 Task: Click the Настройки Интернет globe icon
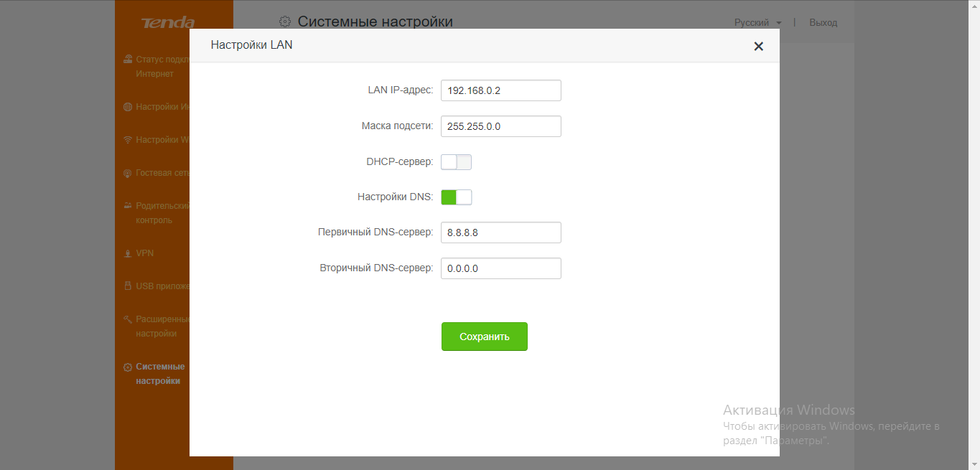coord(128,107)
